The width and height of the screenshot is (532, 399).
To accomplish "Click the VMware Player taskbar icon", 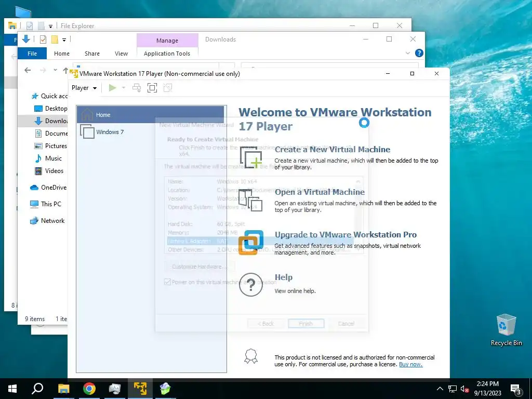I will tap(140, 389).
